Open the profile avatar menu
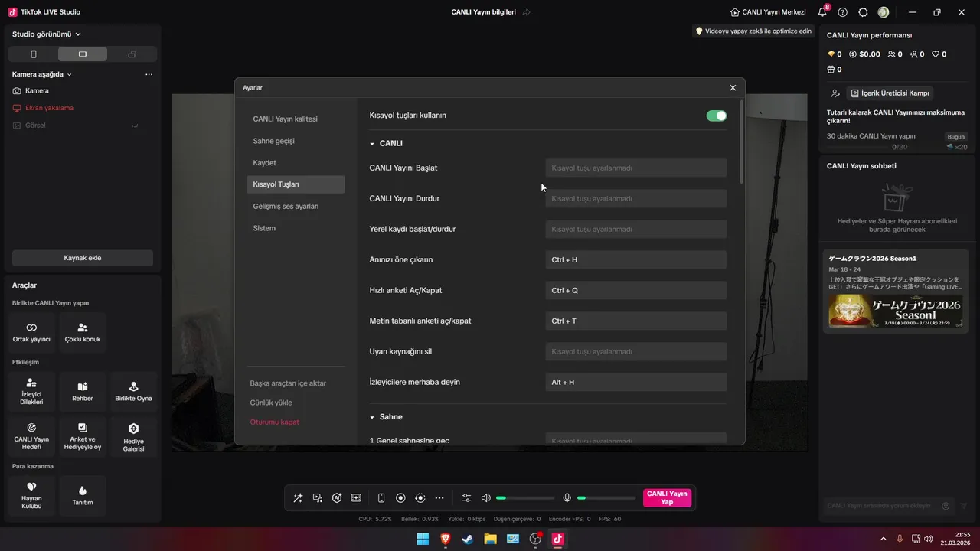This screenshot has height=551, width=980. [x=884, y=12]
